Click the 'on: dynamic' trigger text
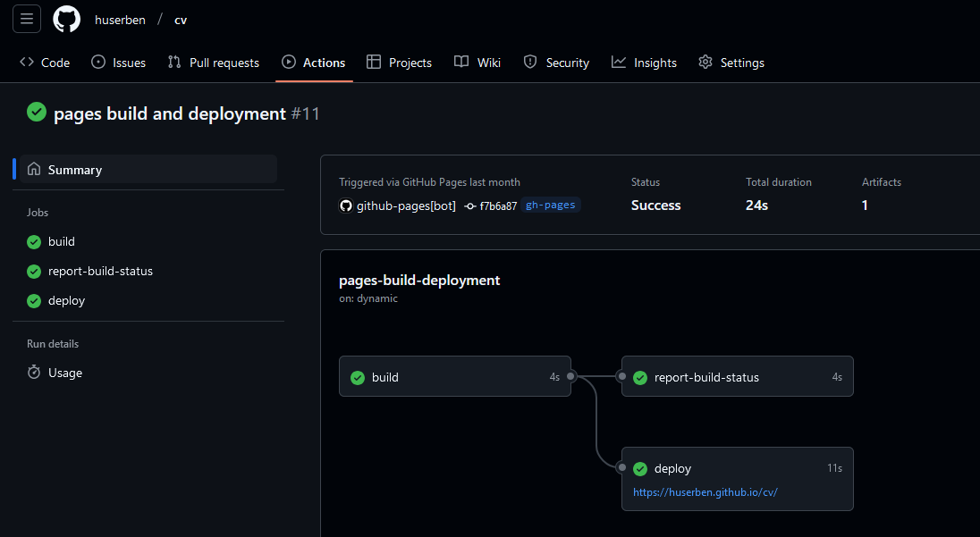 click(368, 298)
